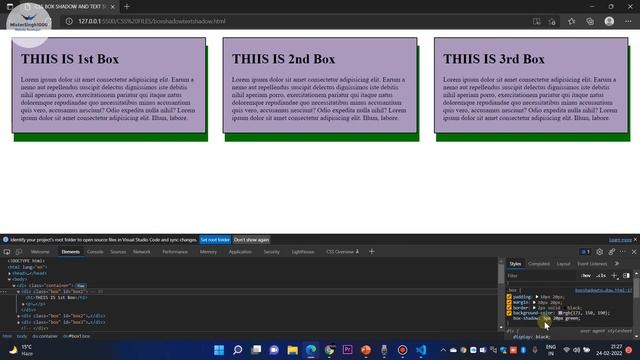
Task: Open the stylesheet source link
Action: (x=603, y=290)
